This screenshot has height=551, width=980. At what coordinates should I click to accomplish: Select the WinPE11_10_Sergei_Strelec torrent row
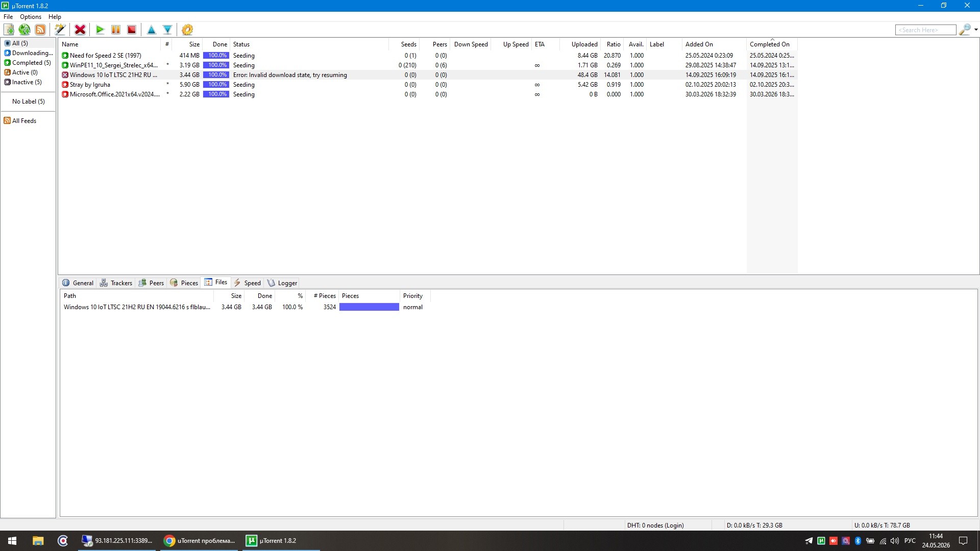click(429, 65)
